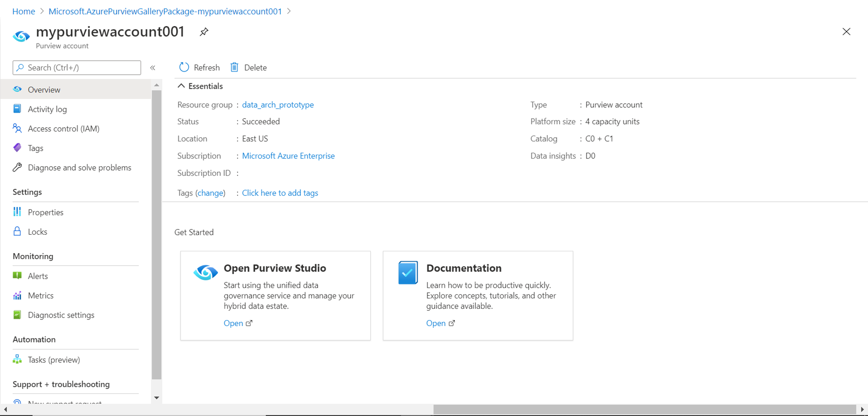Click the Delete trash can icon
868x416 pixels.
point(234,67)
